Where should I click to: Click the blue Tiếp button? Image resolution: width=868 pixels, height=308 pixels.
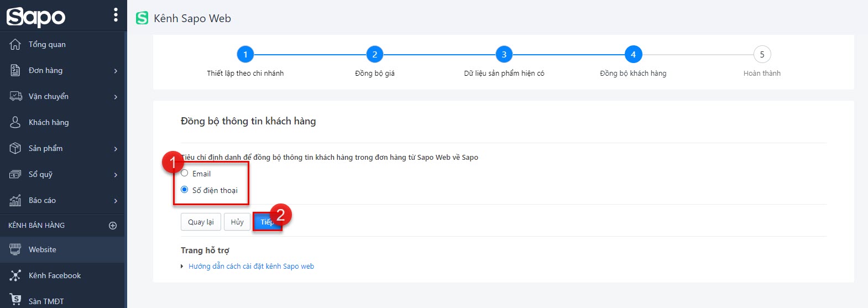pyautogui.click(x=267, y=222)
